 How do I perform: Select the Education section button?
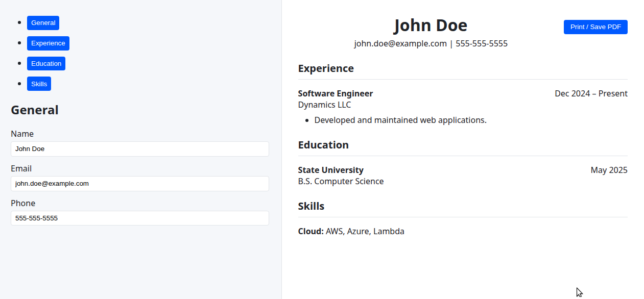pyautogui.click(x=46, y=64)
